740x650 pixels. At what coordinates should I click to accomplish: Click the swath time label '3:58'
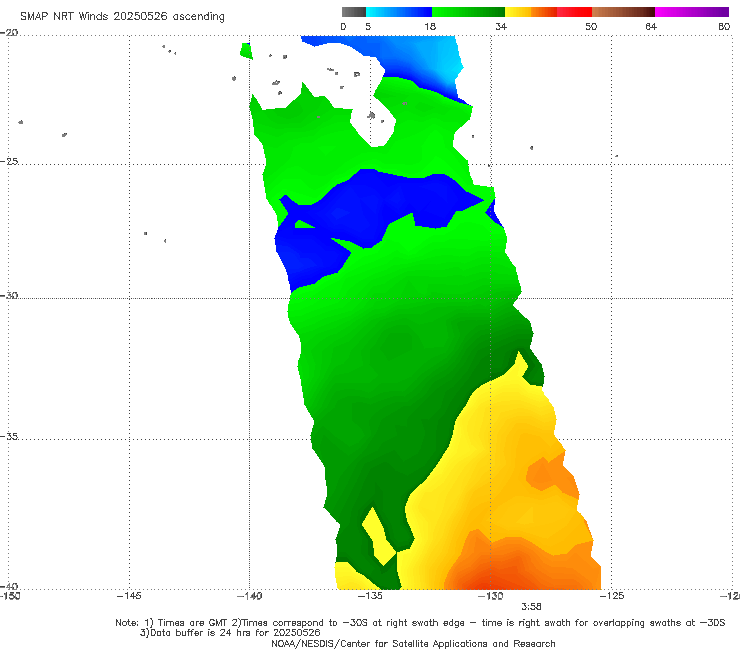531,607
